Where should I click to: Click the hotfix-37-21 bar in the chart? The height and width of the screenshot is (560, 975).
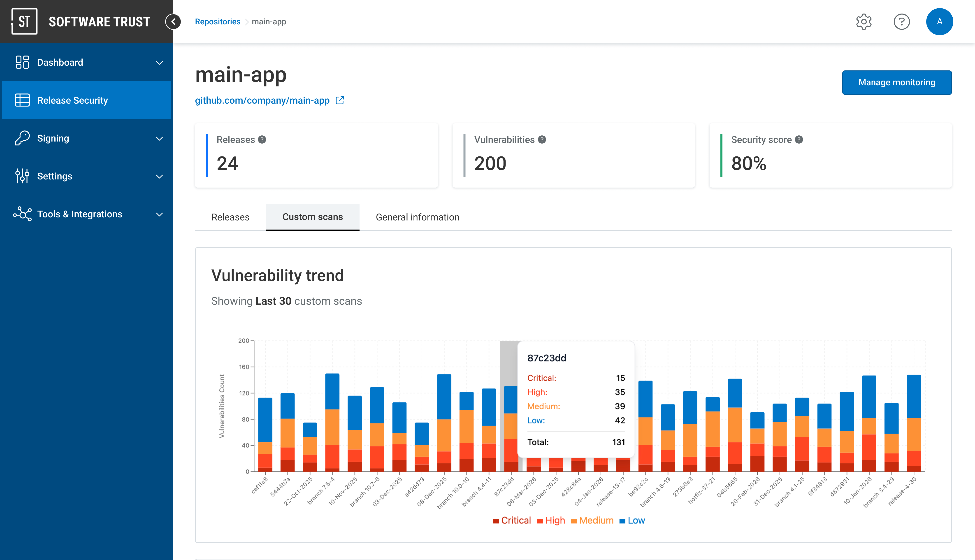click(713, 434)
